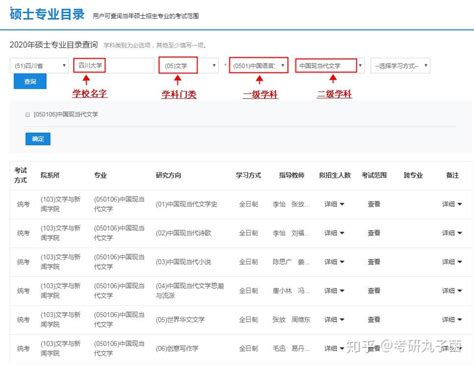Expand the arrow beside the 中国现当代文学 field
474x365 pixels.
[360, 65]
